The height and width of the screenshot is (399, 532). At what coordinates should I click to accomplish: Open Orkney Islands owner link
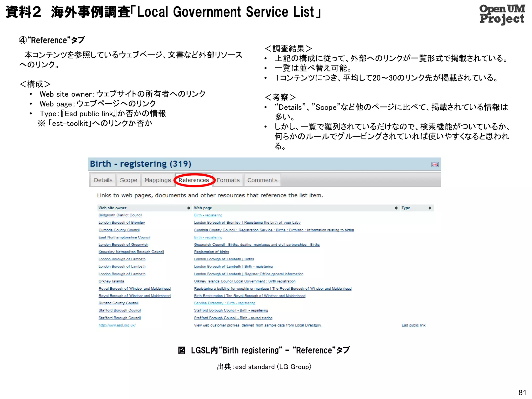click(111, 281)
